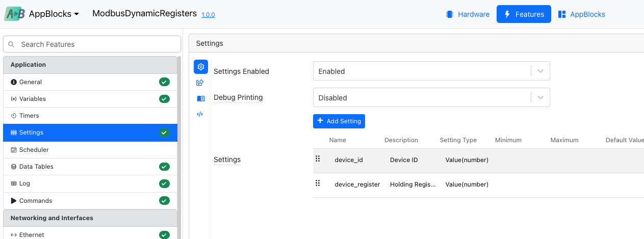644x239 pixels.
Task: Click the Maximum column header
Action: pyautogui.click(x=564, y=140)
